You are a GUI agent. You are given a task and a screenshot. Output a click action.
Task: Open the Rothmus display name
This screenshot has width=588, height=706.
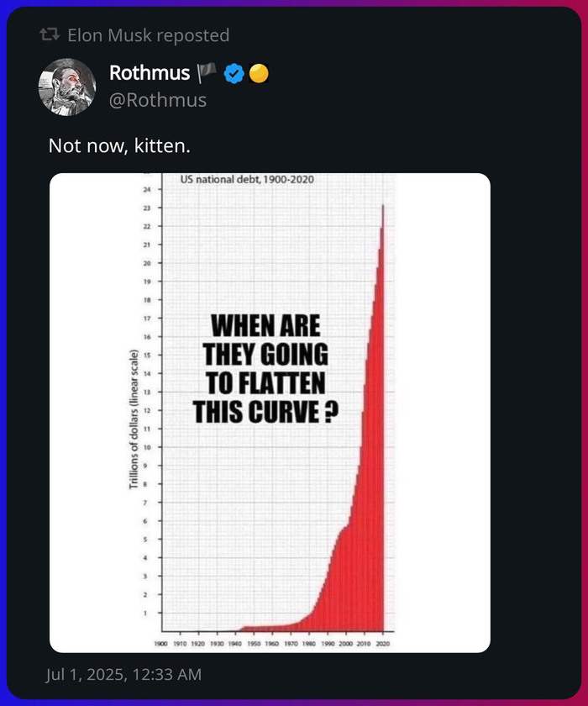coord(150,73)
